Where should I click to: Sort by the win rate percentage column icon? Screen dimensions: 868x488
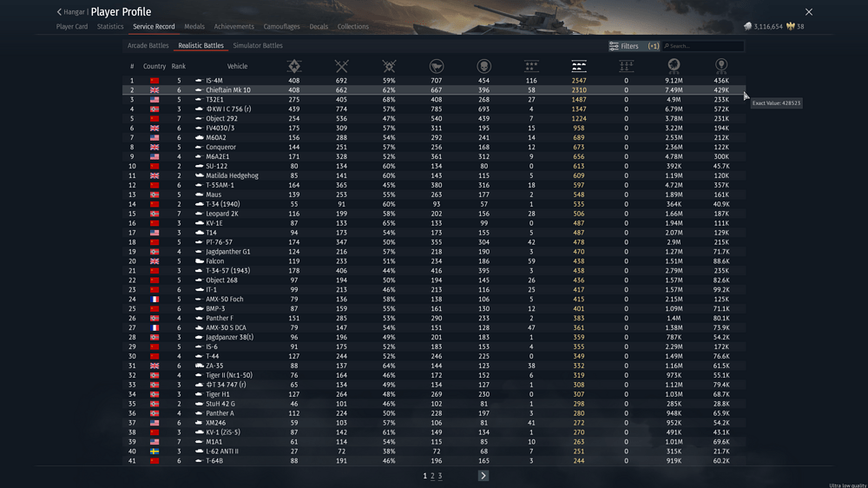click(389, 66)
